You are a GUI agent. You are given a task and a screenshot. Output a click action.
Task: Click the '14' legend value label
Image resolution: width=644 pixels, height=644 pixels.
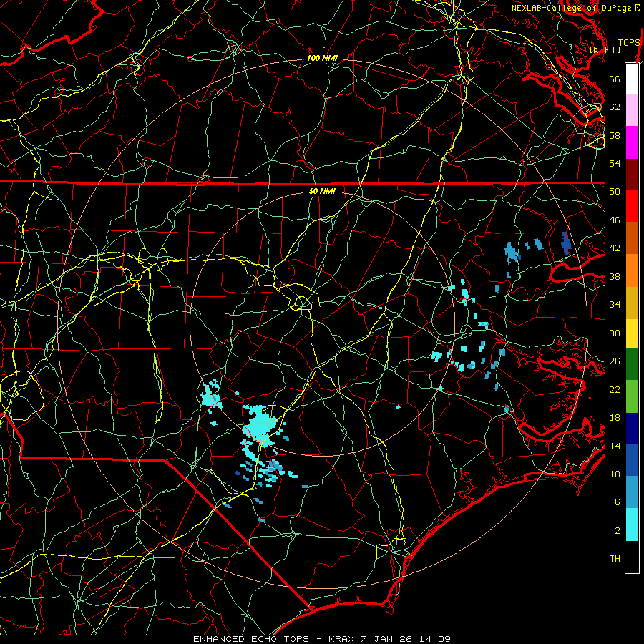[x=615, y=446]
